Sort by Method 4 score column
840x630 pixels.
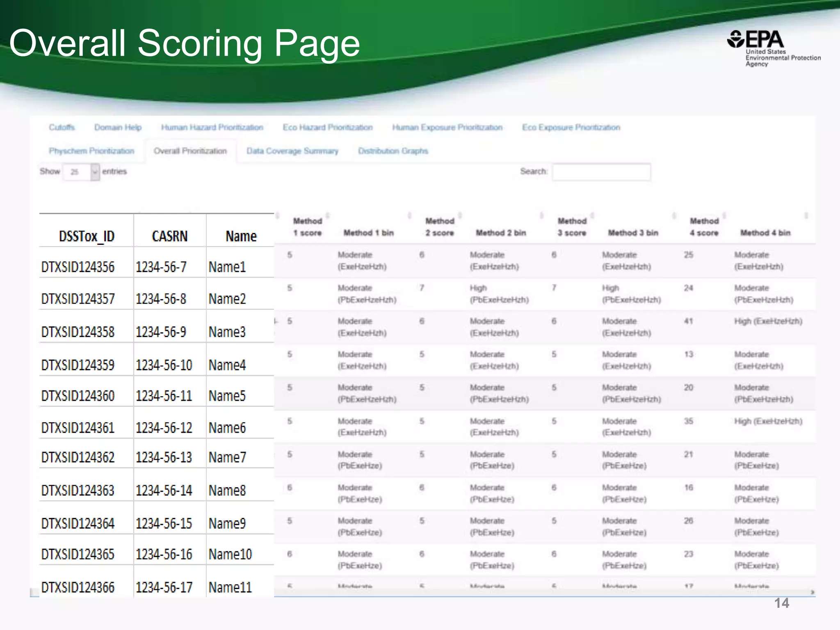704,227
